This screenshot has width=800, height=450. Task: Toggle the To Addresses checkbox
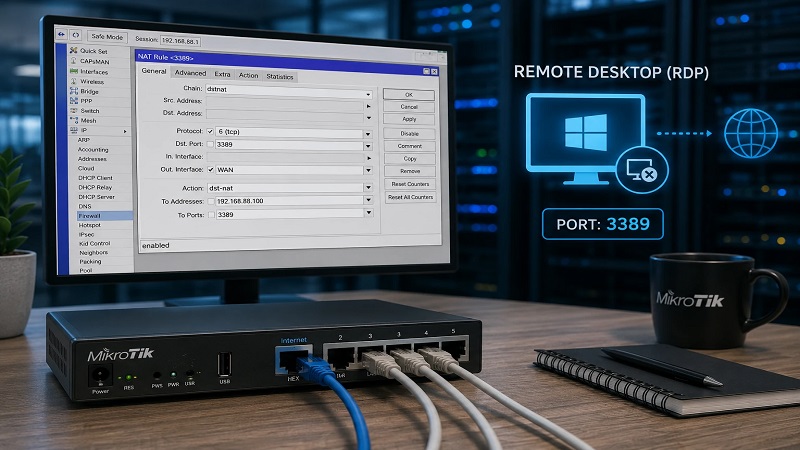[x=211, y=201]
